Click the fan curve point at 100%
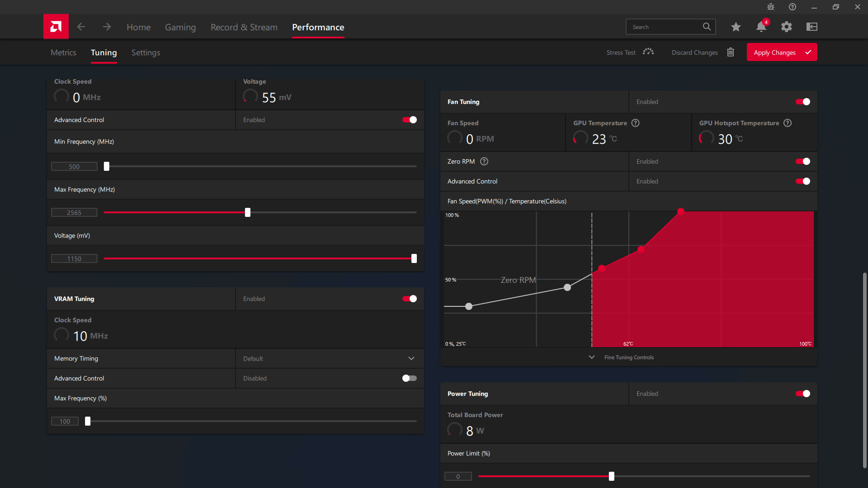The height and width of the screenshot is (488, 868). tap(681, 211)
